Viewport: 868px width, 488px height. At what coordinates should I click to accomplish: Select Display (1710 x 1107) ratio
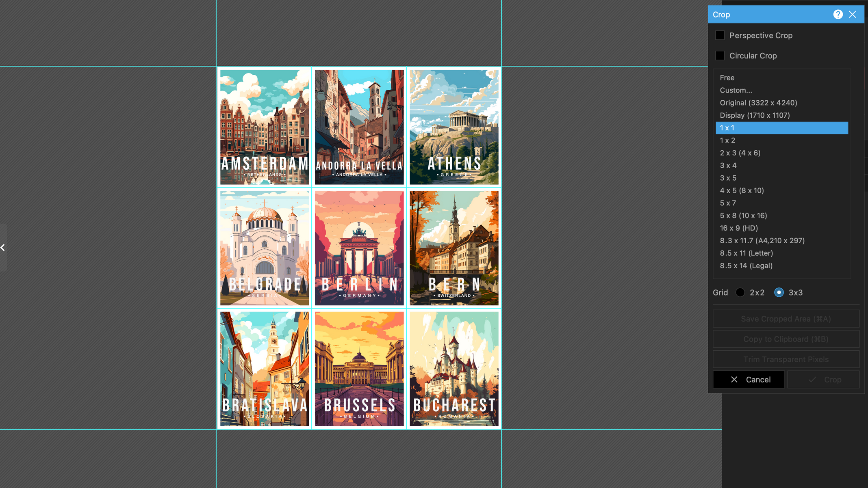click(x=755, y=115)
